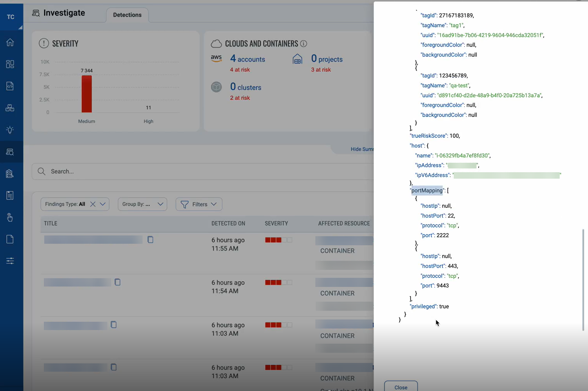588x391 pixels.
Task: View the 3 at risk projects
Action: [x=321, y=70]
